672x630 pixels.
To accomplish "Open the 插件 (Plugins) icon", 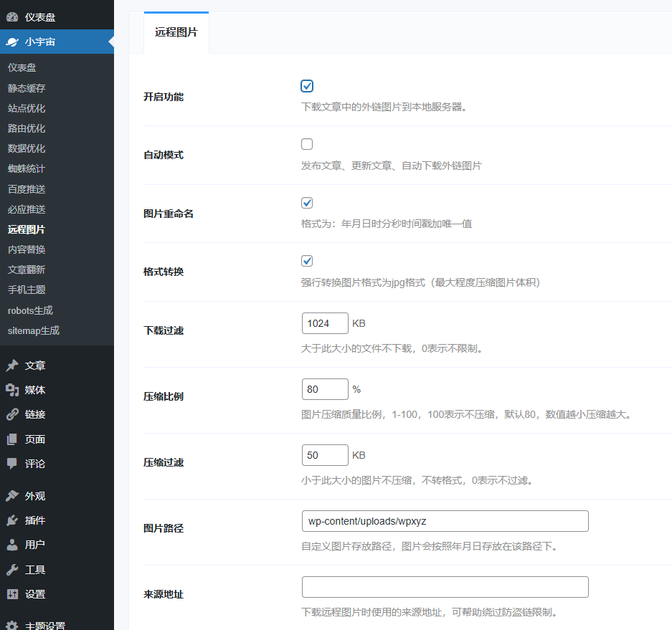I will pos(12,520).
